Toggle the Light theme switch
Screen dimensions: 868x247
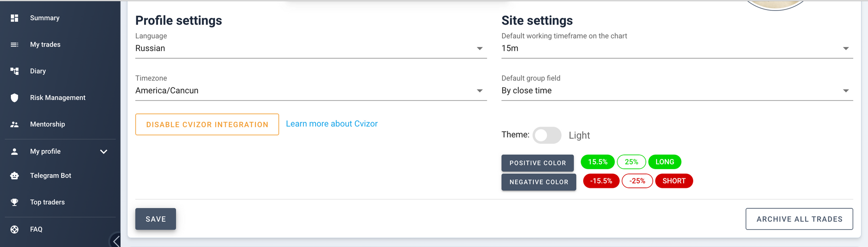(x=547, y=135)
